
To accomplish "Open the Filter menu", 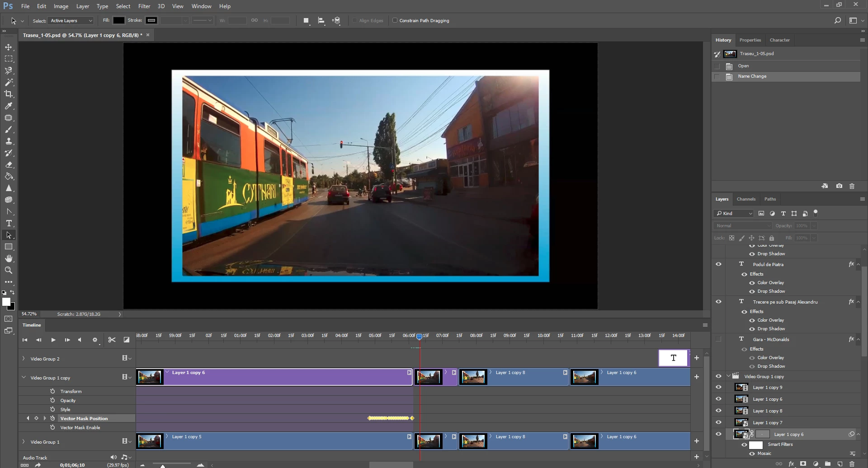I will [144, 6].
